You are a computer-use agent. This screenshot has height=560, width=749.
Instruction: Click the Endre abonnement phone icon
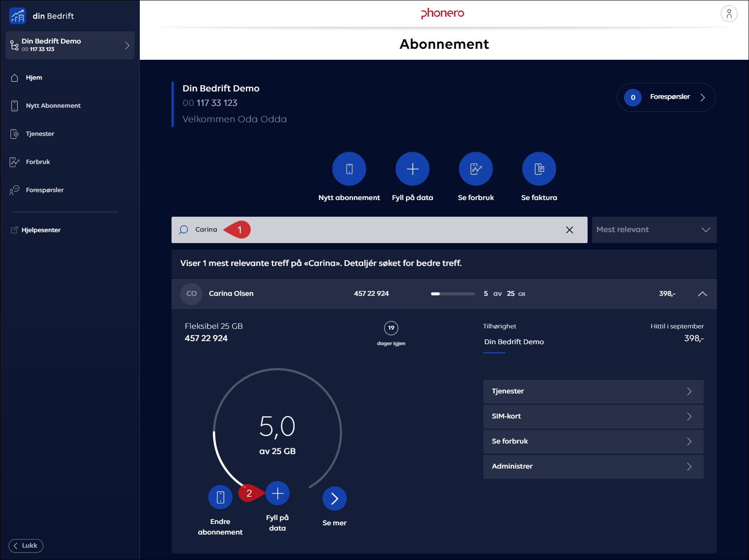pos(220,497)
